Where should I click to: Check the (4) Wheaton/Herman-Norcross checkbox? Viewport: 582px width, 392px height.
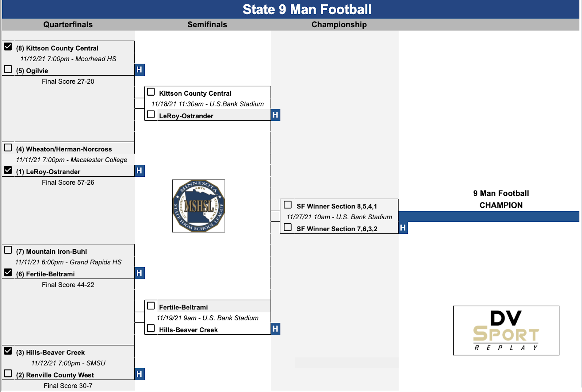(8, 148)
